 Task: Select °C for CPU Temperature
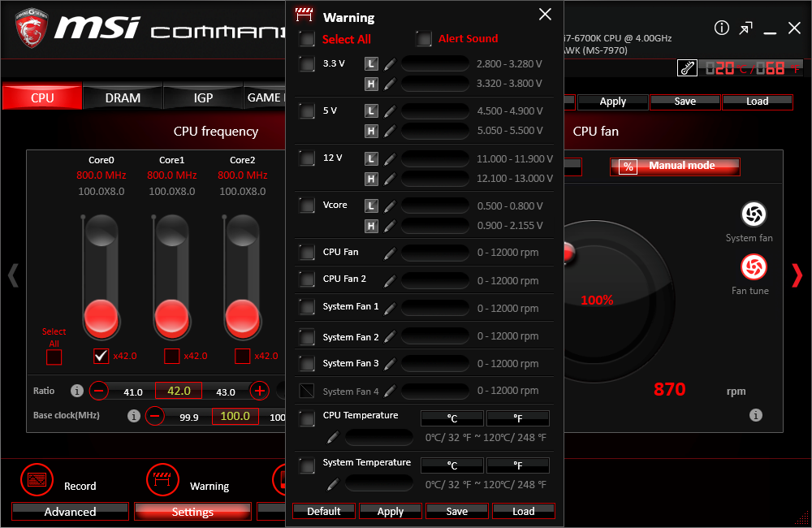[x=452, y=418]
